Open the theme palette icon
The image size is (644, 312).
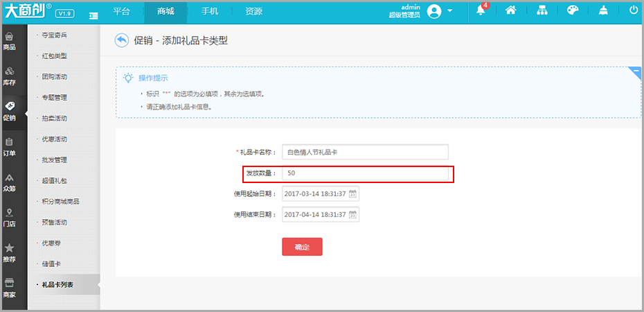click(x=573, y=11)
